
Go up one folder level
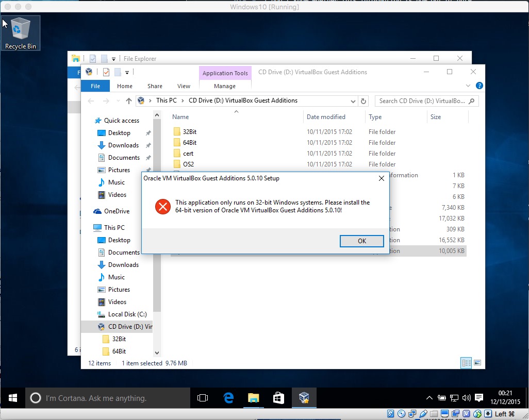click(x=128, y=101)
